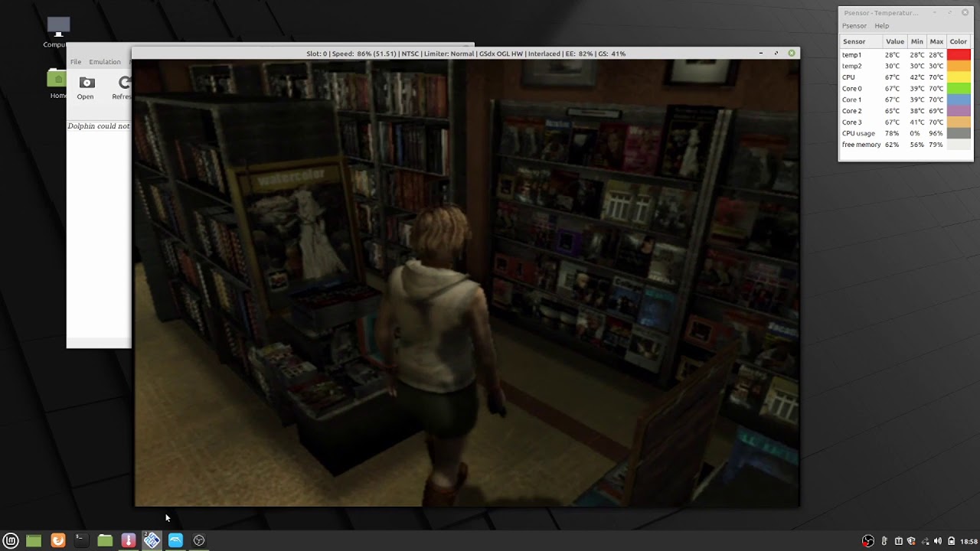Click the Color column header
The image size is (980, 551).
click(x=959, y=41)
